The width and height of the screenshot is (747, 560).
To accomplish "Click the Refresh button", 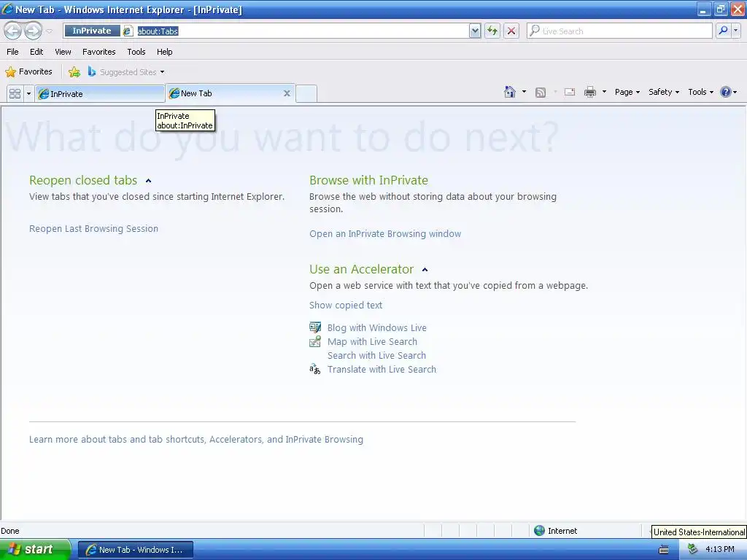I will pos(492,31).
